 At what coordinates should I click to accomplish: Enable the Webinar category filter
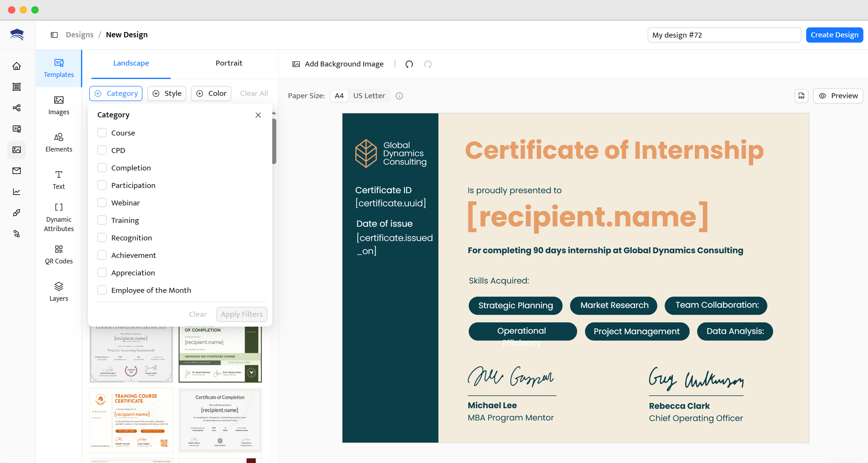click(x=102, y=203)
